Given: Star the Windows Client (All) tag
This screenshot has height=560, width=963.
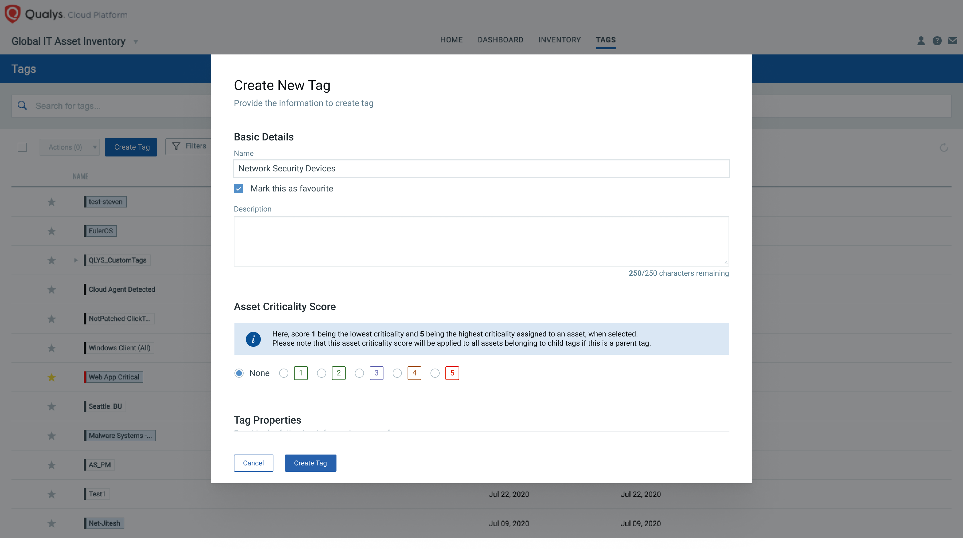Looking at the screenshot, I should 52,348.
